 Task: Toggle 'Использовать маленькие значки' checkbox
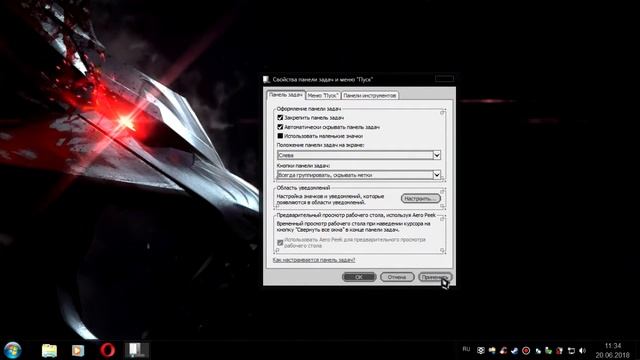tap(280, 136)
